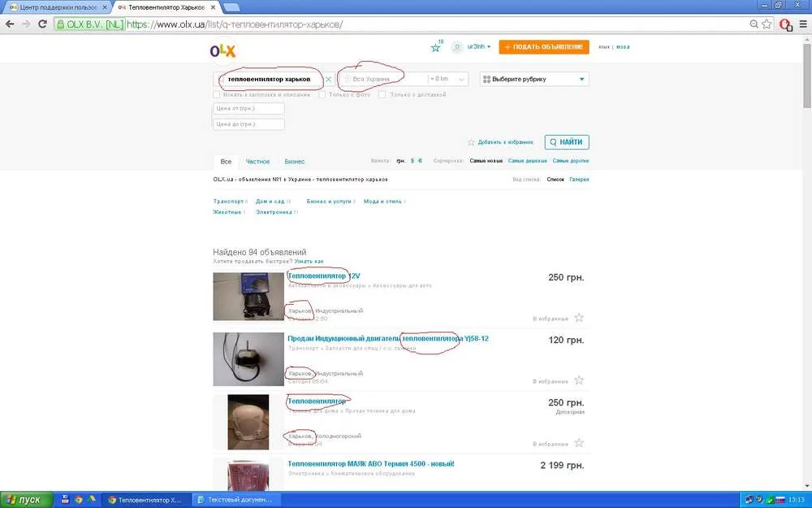This screenshot has height=508, width=812.
Task: Enable Искать в заголовке и описании checkbox
Action: coord(217,95)
